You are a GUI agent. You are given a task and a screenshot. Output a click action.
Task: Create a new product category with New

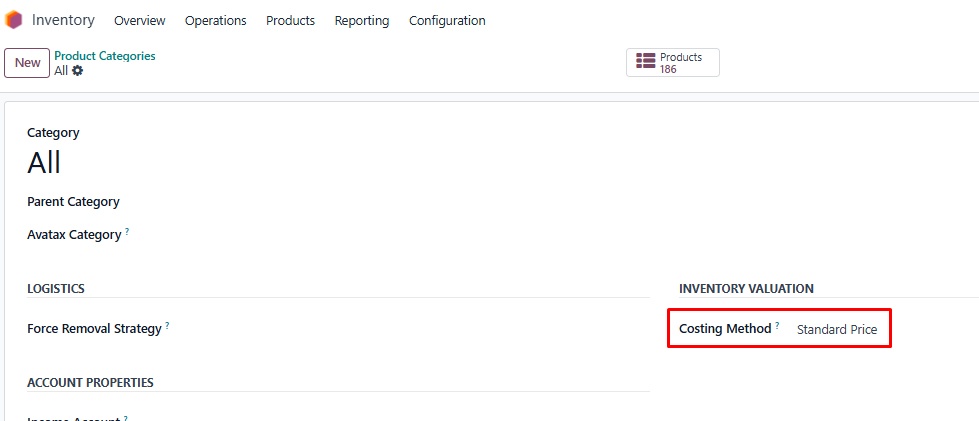tap(27, 63)
